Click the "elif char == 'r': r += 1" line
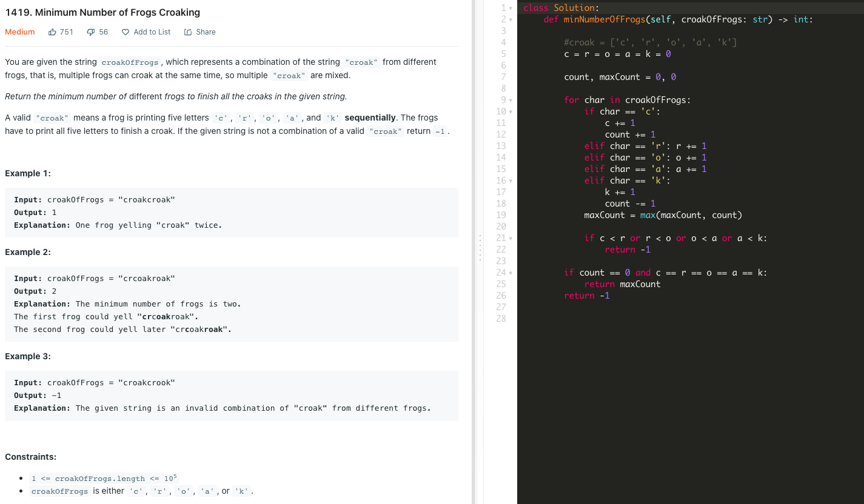This screenshot has height=504, width=864. click(646, 146)
